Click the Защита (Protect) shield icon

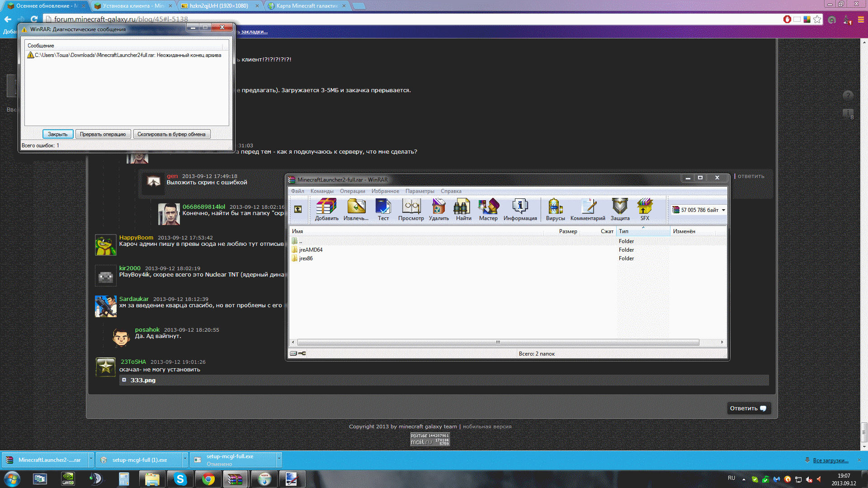620,210
